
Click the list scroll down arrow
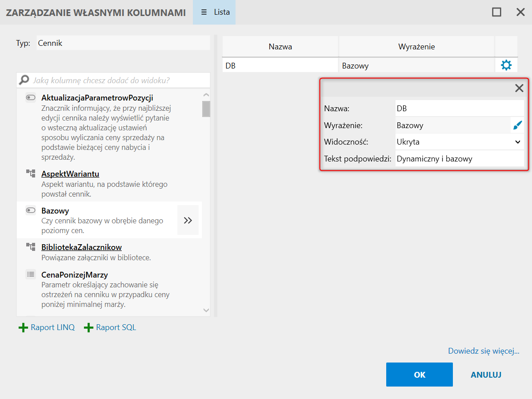pyautogui.click(x=206, y=310)
